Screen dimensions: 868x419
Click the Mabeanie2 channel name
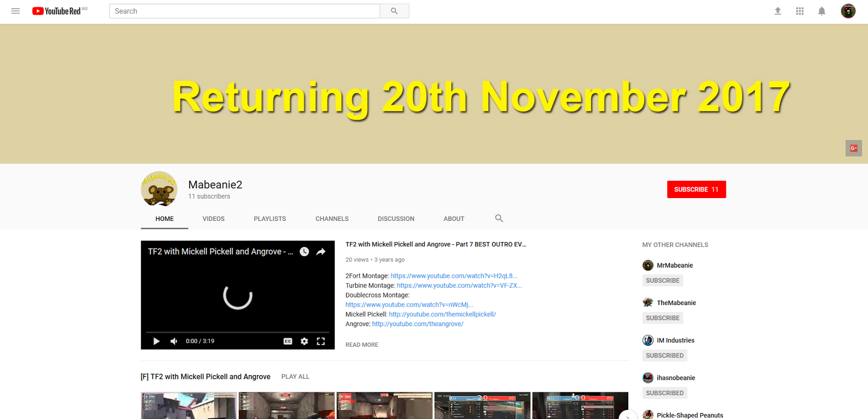pyautogui.click(x=215, y=185)
